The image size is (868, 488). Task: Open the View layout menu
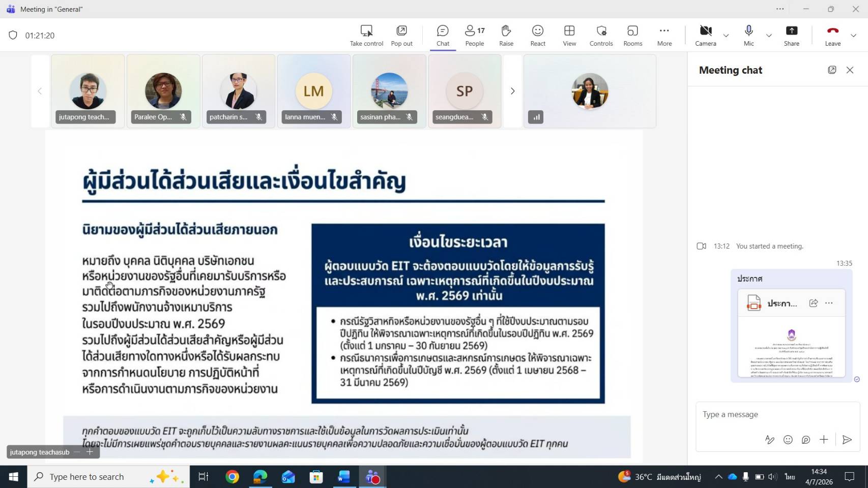[569, 36]
